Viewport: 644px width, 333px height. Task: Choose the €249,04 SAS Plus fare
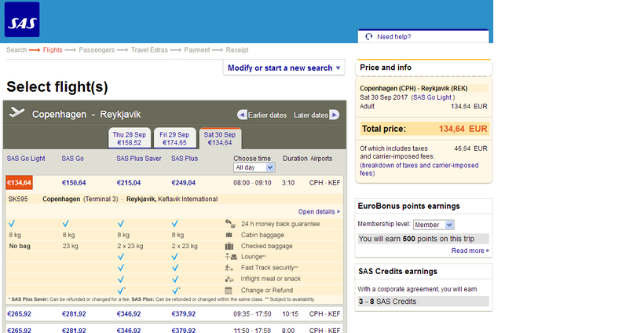tap(183, 183)
